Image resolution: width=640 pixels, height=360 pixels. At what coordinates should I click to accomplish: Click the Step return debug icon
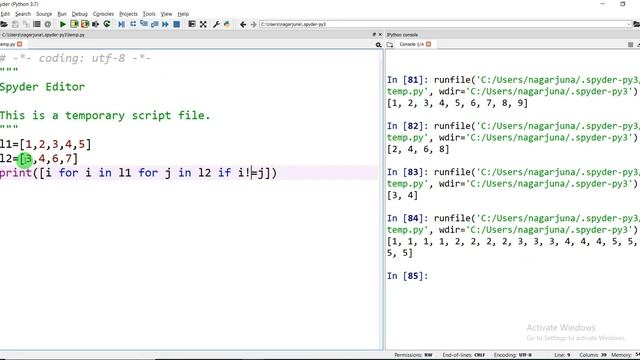coord(155,24)
